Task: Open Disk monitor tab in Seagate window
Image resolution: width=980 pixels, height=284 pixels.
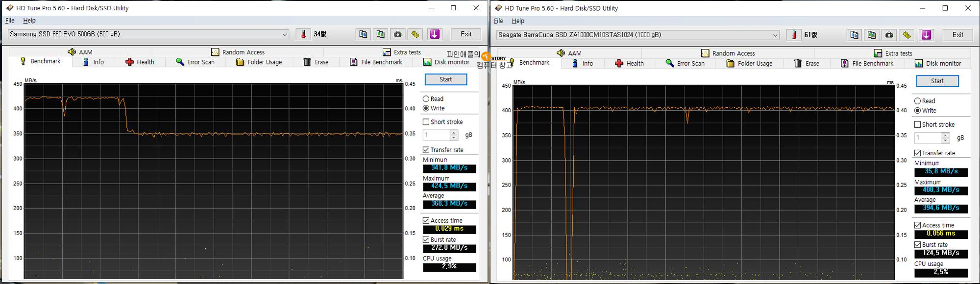Action: pyautogui.click(x=938, y=63)
